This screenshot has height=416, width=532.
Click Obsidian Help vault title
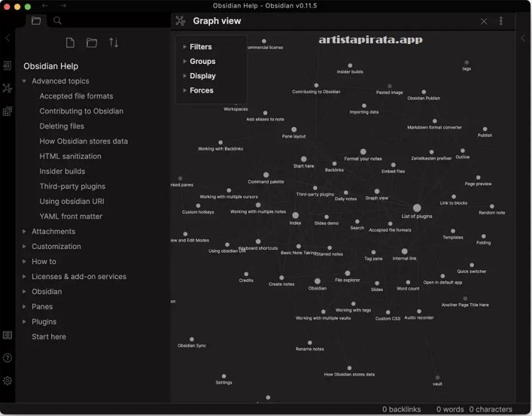pyautogui.click(x=51, y=66)
